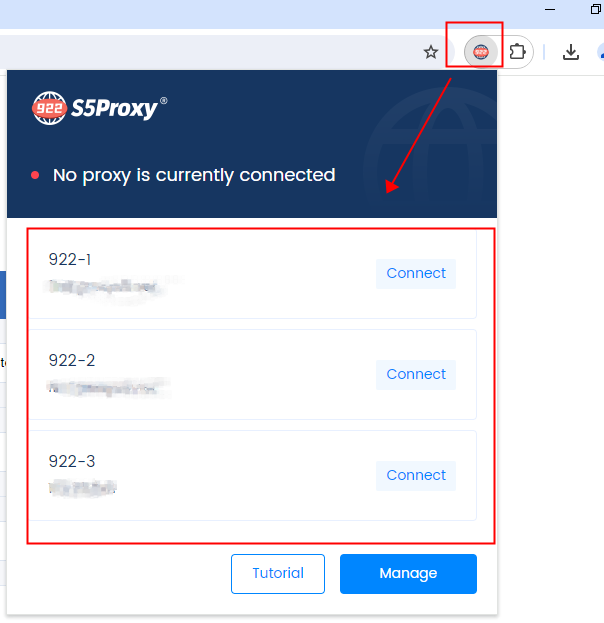This screenshot has height=623, width=604.
Task: Minimize the browser window
Action: click(x=550, y=9)
